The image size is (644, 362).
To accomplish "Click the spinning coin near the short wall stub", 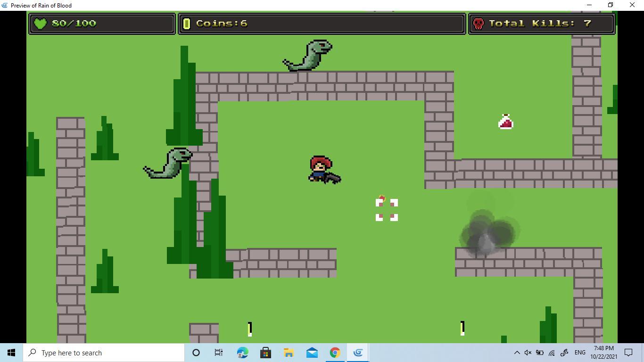I will click(250, 329).
